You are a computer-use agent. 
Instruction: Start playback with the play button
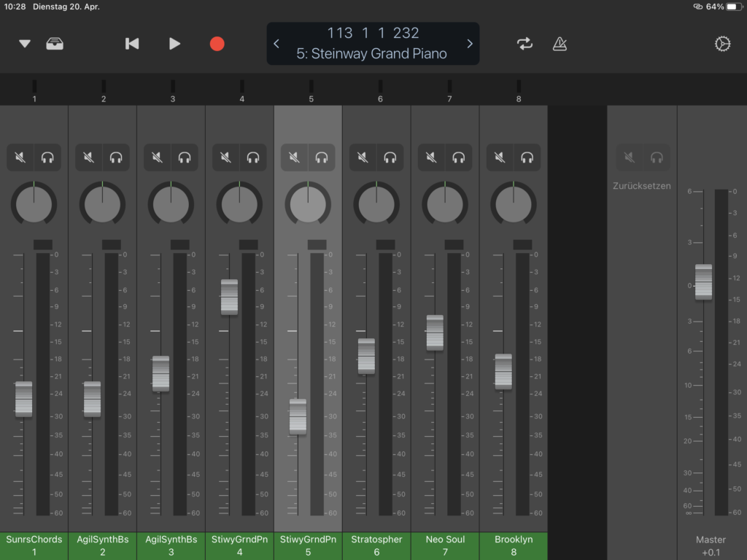(174, 44)
